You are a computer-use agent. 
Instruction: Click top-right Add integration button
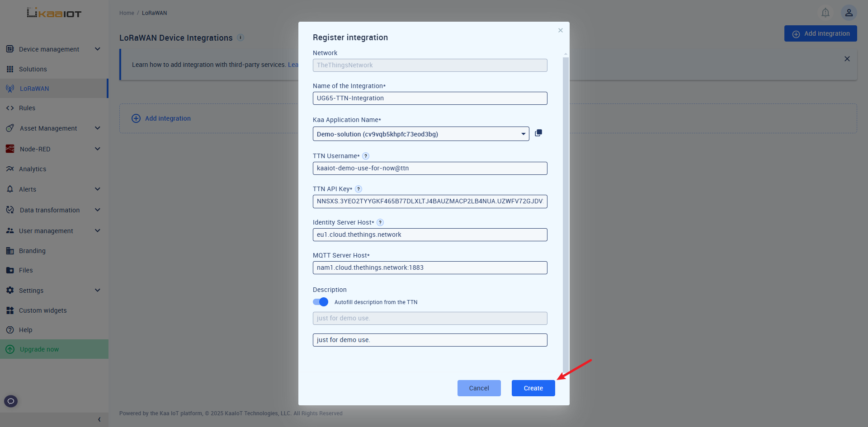click(821, 33)
